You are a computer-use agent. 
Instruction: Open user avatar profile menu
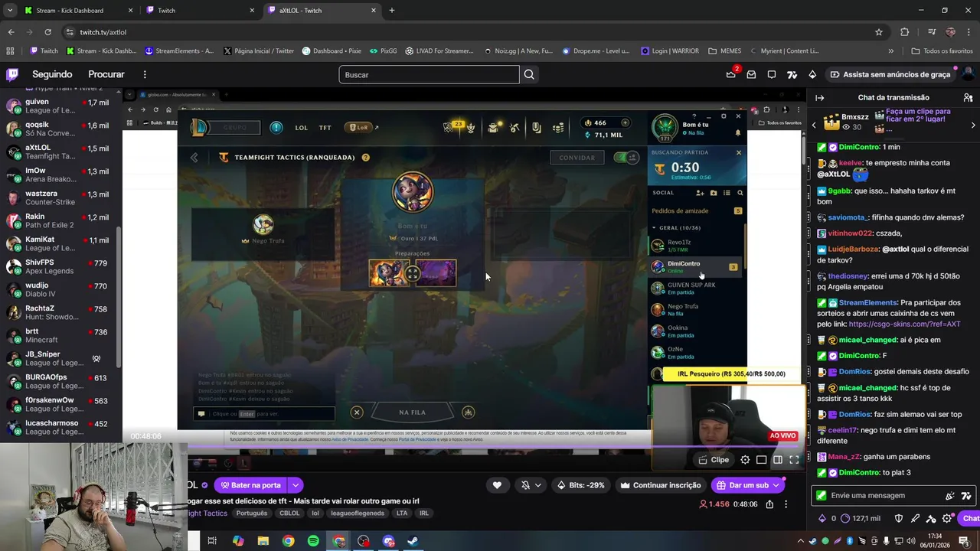[x=968, y=74]
